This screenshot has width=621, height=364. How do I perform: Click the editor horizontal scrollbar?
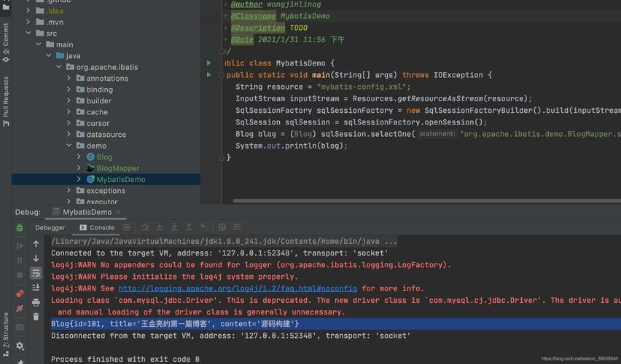pyautogui.click(x=423, y=201)
